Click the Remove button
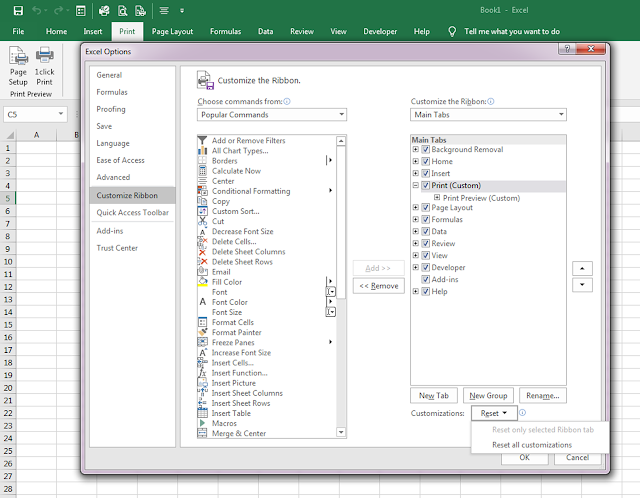640x498 pixels. point(379,286)
